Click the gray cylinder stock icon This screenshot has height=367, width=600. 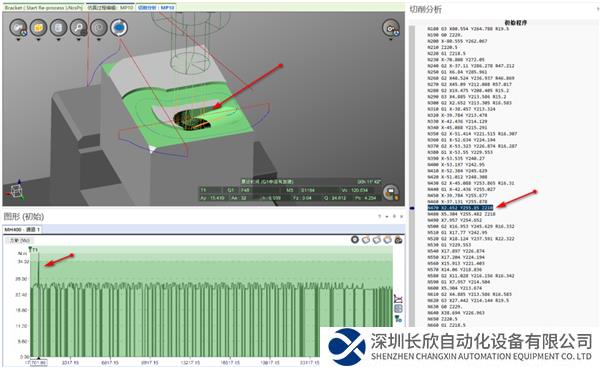pyautogui.click(x=59, y=28)
